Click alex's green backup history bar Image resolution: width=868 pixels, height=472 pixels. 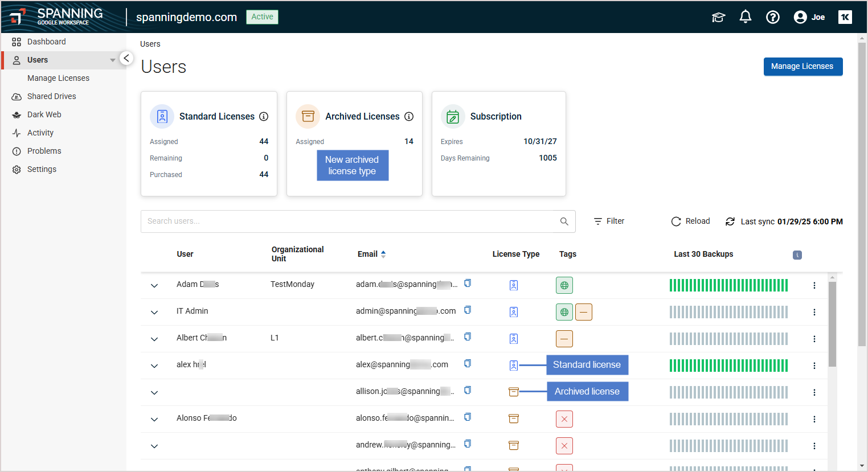click(729, 366)
